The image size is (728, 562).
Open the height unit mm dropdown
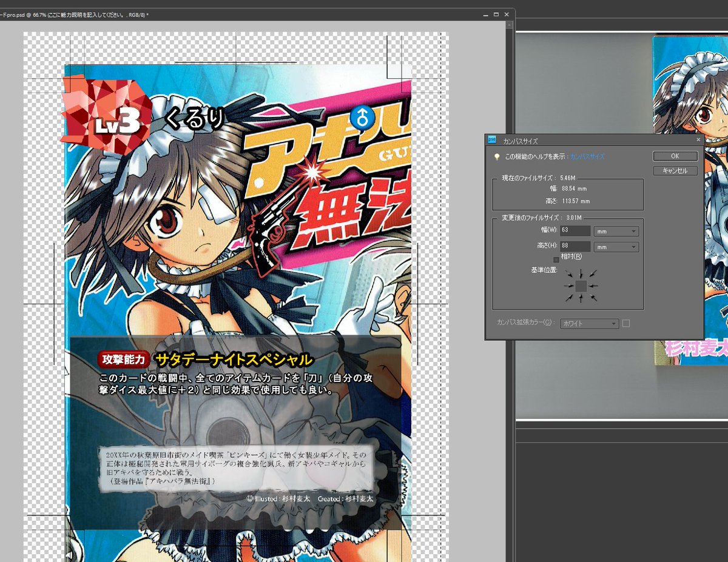tap(616, 247)
